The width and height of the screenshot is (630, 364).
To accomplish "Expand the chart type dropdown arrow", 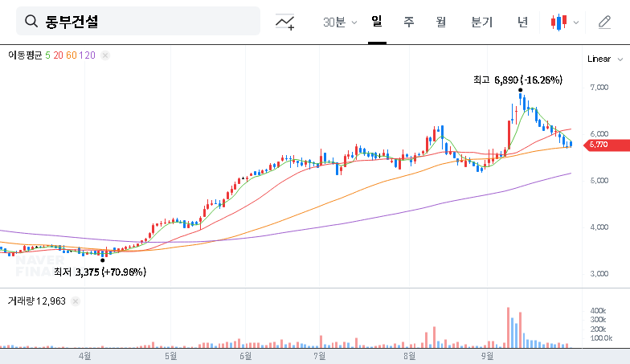I will pyautogui.click(x=575, y=22).
